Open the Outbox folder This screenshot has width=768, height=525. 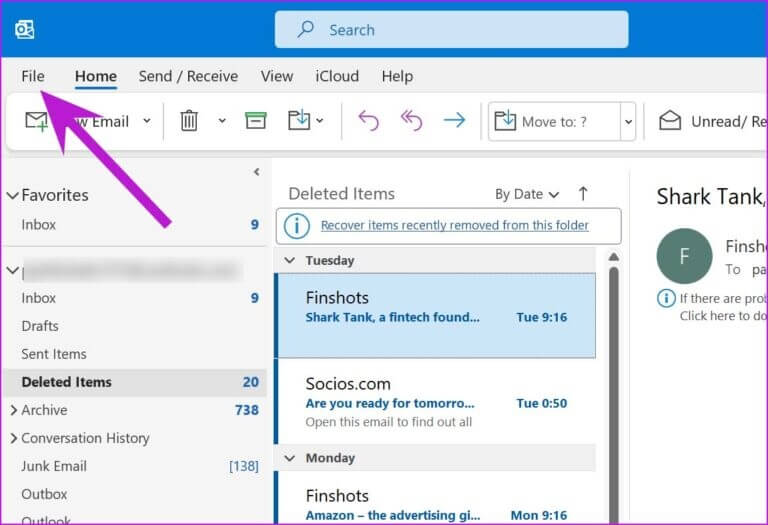pyautogui.click(x=134, y=494)
